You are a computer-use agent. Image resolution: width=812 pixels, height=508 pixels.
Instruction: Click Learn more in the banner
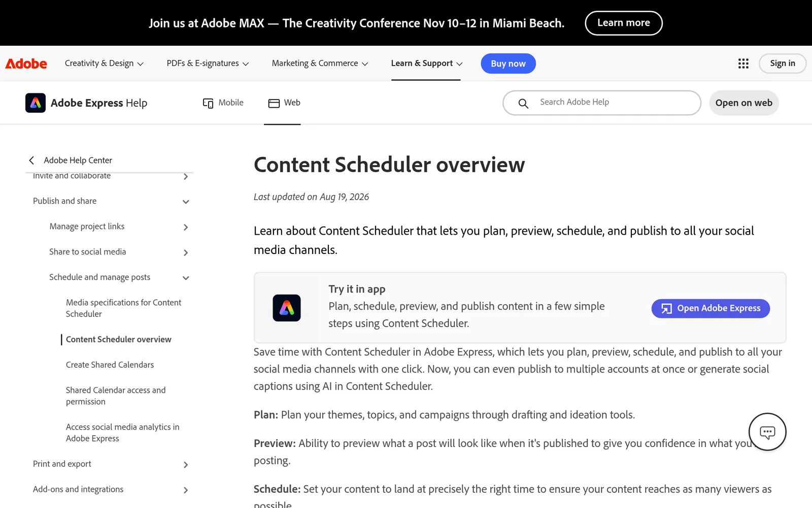(624, 23)
